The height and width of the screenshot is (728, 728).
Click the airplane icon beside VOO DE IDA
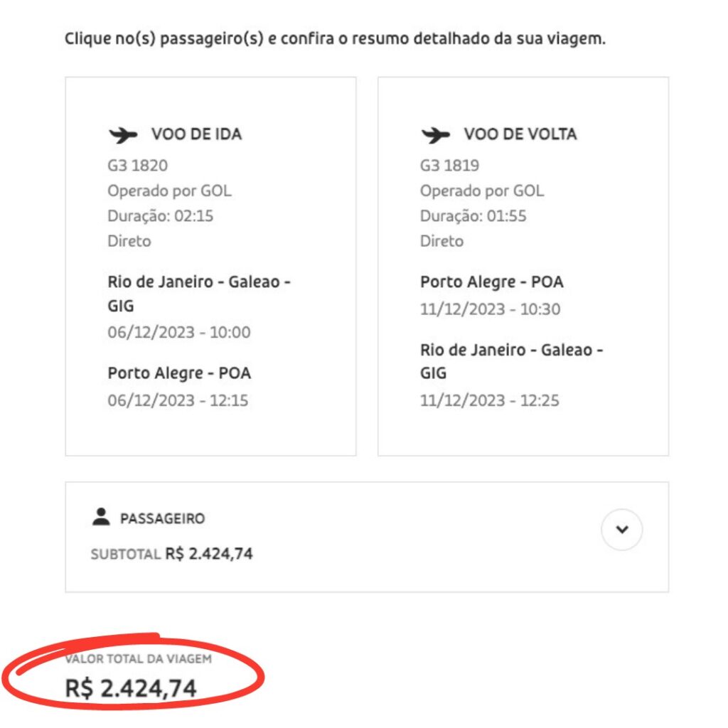(x=123, y=135)
